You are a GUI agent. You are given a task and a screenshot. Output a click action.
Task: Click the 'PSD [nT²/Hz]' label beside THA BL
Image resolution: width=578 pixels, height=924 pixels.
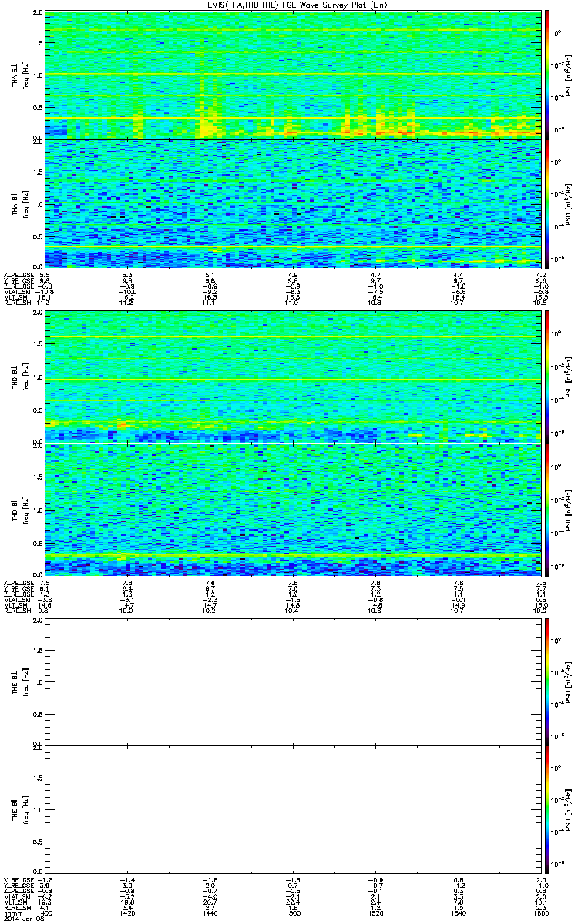[569, 75]
